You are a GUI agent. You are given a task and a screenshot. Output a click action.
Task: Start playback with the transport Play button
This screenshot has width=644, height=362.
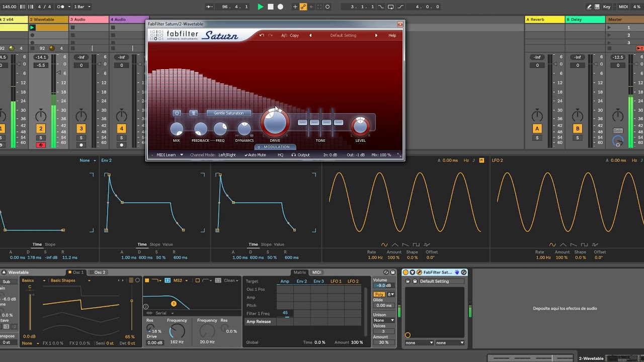(260, 7)
